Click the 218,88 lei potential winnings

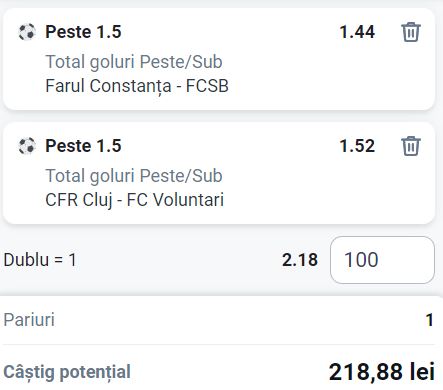382,372
